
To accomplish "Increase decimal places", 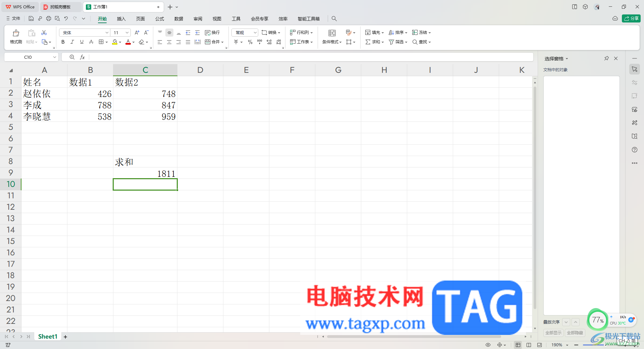I will pyautogui.click(x=269, y=42).
